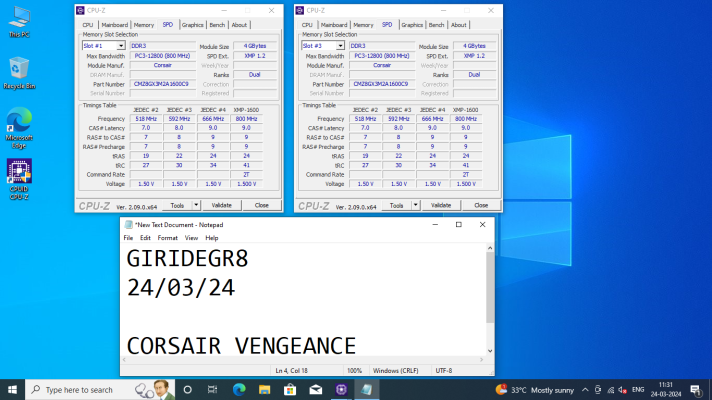Open Microsoft Store from taskbar
Viewport: 712px width, 400px height.
coord(290,390)
